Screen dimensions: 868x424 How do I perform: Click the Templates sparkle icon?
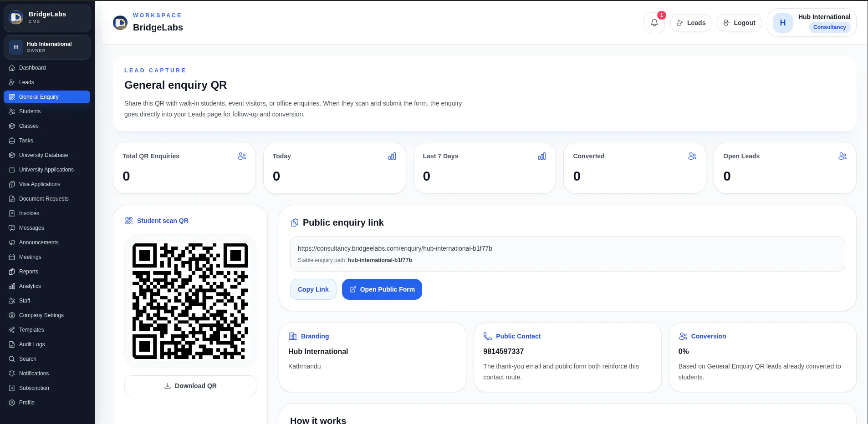12,330
